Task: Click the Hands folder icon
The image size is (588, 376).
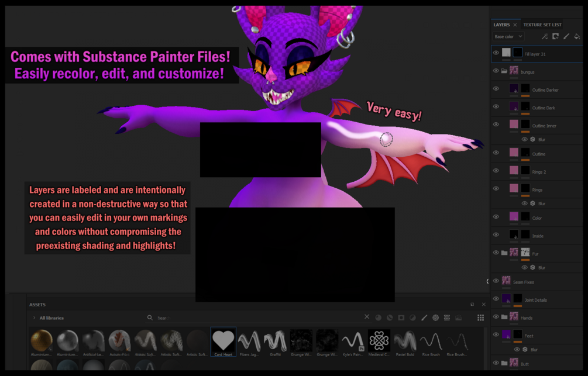Action: click(504, 317)
